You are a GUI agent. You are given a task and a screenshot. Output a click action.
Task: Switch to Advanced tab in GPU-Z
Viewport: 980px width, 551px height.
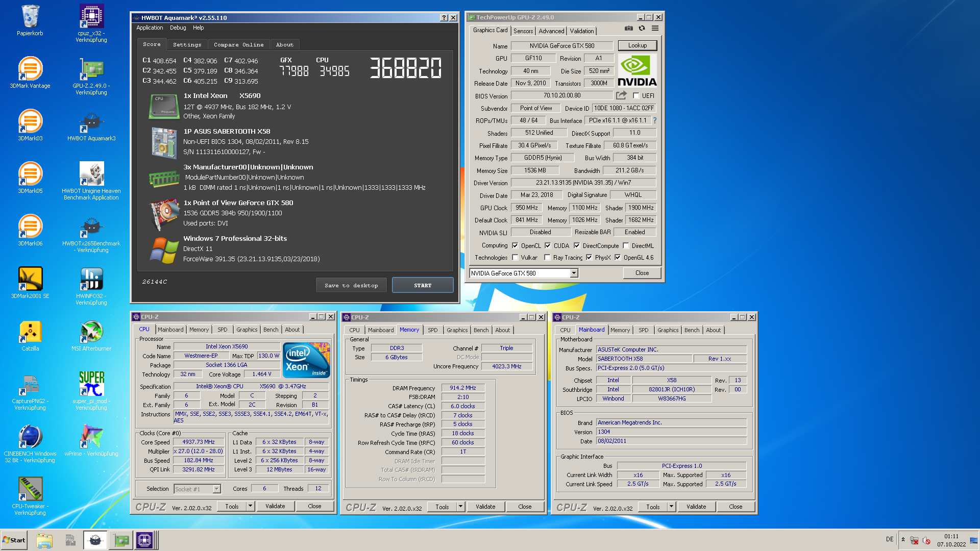point(551,31)
